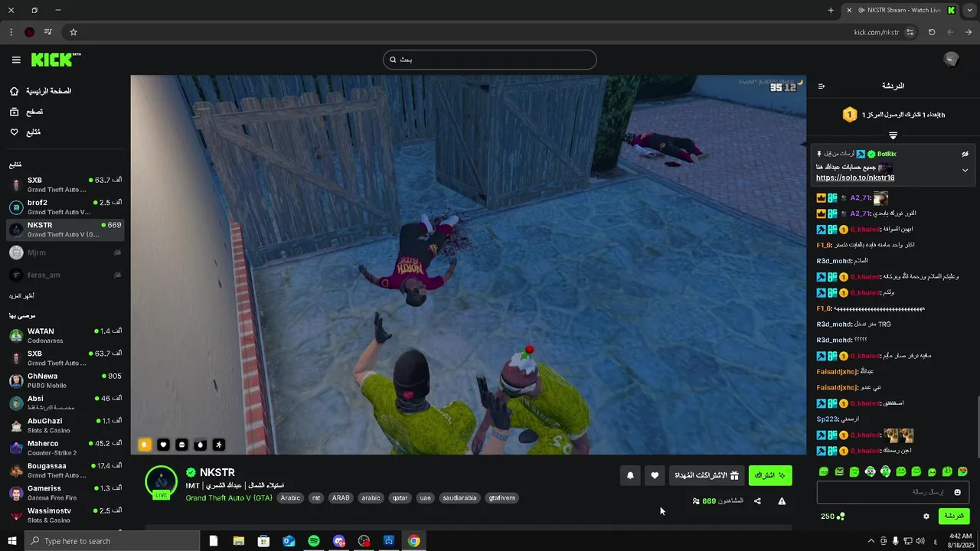This screenshot has height=551, width=980.
Task: Open Spotify from the taskbar
Action: [314, 541]
